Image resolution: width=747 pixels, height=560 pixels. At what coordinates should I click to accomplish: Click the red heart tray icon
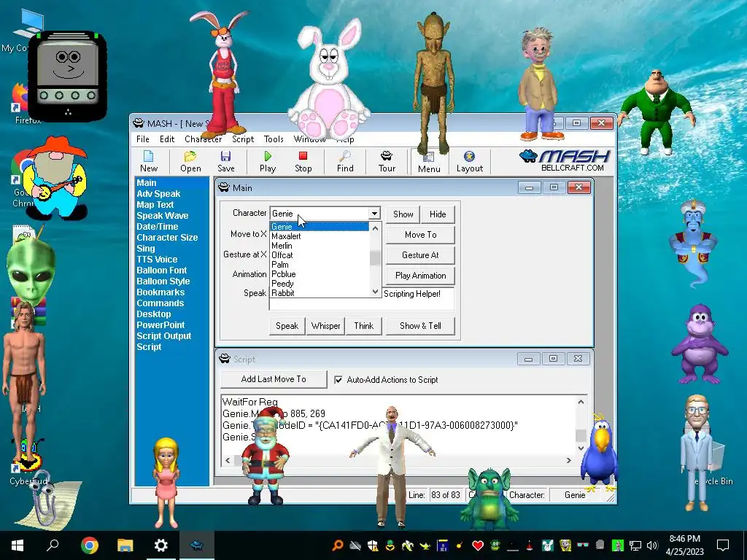(478, 545)
